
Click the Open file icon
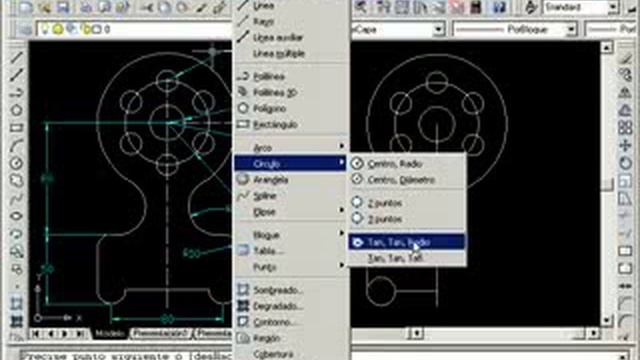[44, 7]
